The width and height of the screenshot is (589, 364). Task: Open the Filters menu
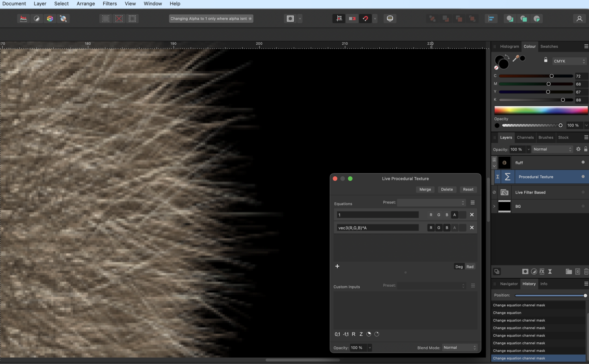[x=110, y=4]
